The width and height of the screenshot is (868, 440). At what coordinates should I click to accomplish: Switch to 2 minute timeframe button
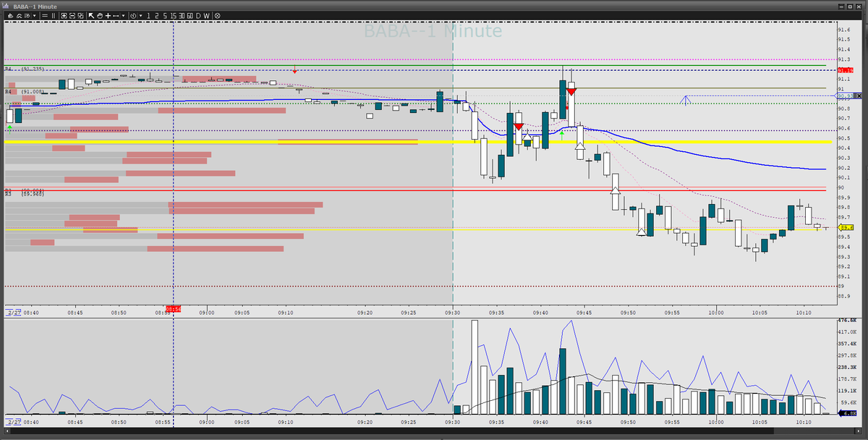point(156,15)
